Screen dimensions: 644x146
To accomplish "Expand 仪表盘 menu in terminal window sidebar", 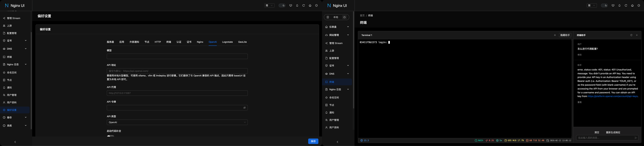I will coord(337,27).
